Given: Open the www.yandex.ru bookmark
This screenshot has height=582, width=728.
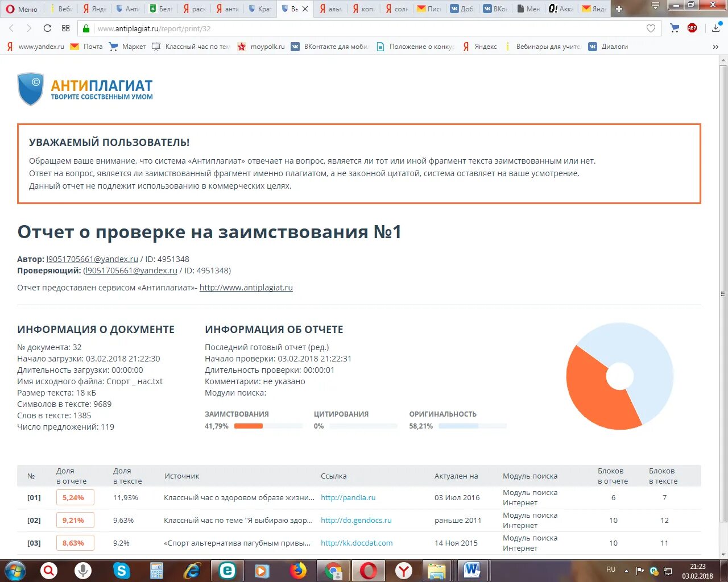Looking at the screenshot, I should (35, 47).
